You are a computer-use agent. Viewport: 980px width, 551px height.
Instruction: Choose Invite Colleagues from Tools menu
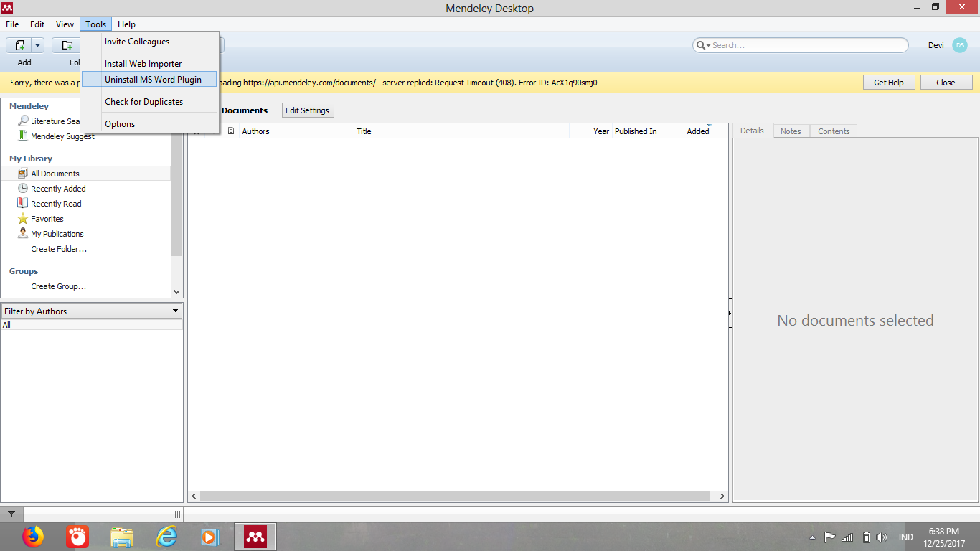coord(149,42)
